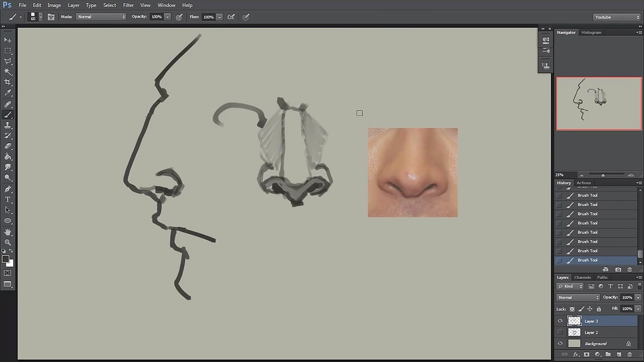Show Layer 2 visibility
The width and height of the screenshot is (644, 362).
point(560,332)
